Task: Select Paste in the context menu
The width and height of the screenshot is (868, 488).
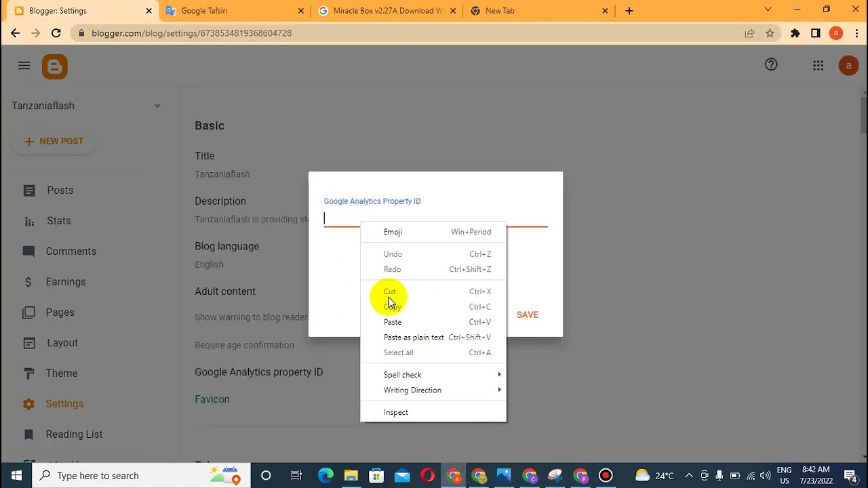Action: point(433,322)
